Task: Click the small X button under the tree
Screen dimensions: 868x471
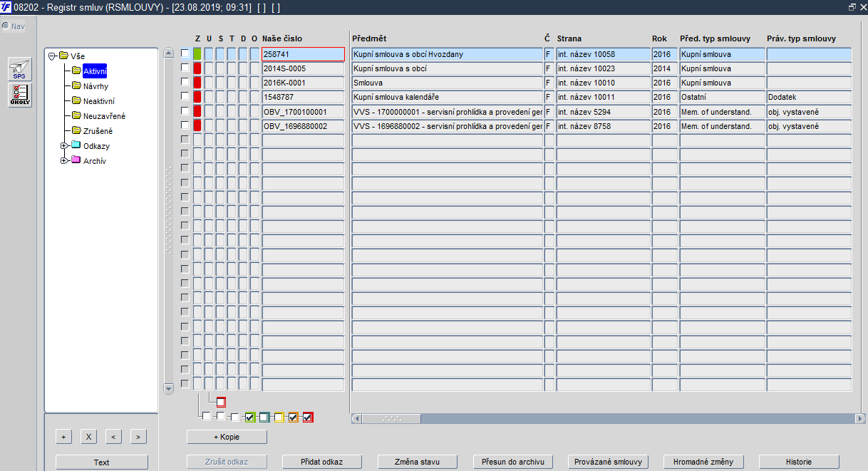Action: [x=88, y=436]
